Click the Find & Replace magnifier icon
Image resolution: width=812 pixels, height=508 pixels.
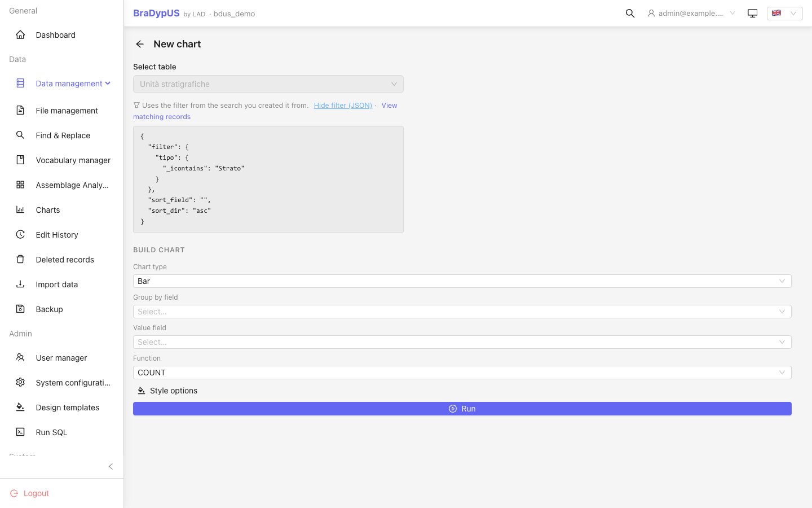click(20, 135)
